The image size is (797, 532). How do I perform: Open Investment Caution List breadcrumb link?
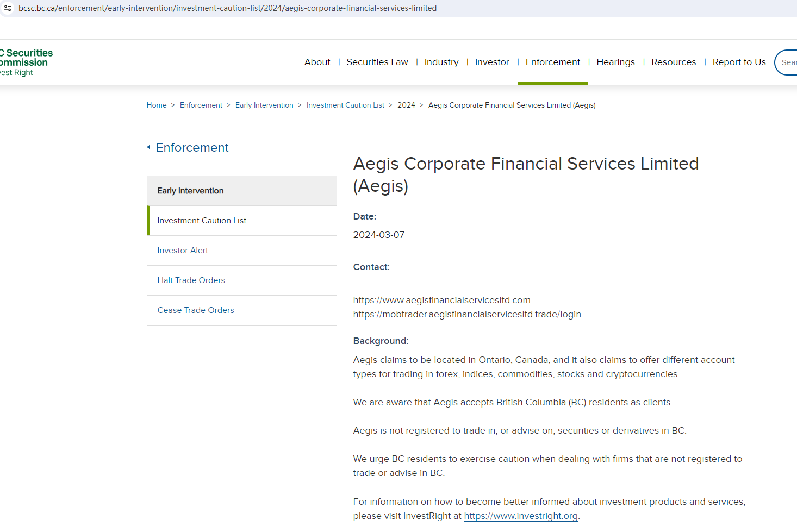(x=345, y=105)
